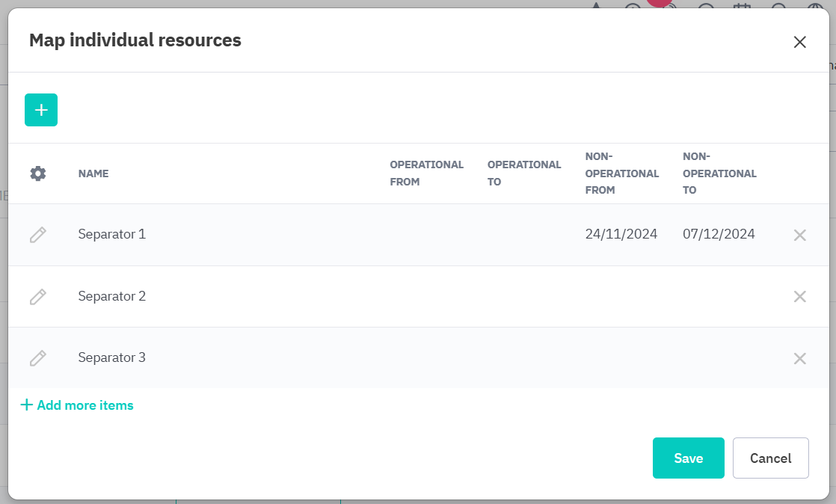Save the resource mapping

688,458
